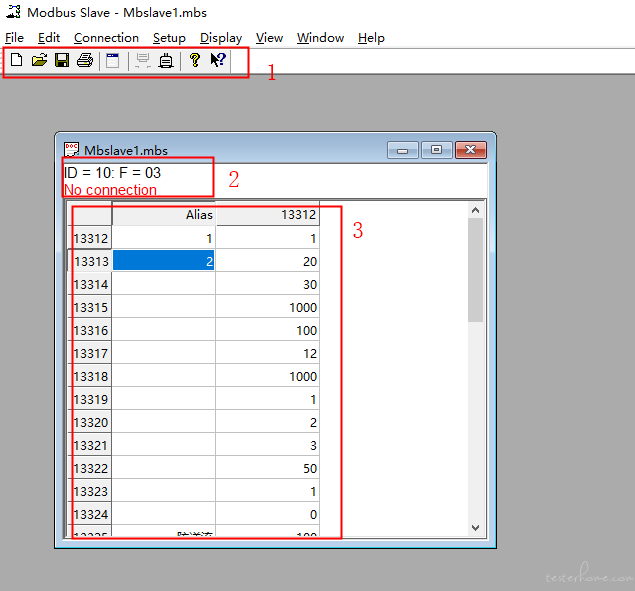
Task: Click highlighted alias cell 2 in row 13313
Action: pos(164,261)
